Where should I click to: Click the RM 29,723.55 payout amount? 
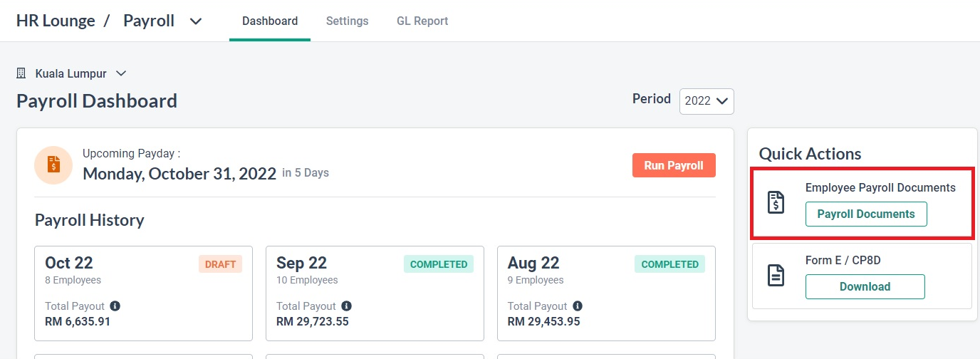click(x=313, y=321)
